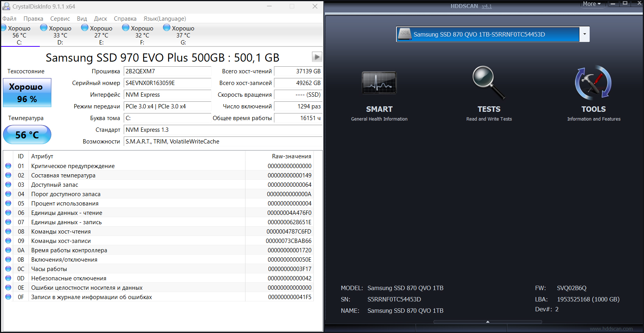Open the TESTS read and write magnifier icon
This screenshot has height=333, width=644.
[x=489, y=83]
